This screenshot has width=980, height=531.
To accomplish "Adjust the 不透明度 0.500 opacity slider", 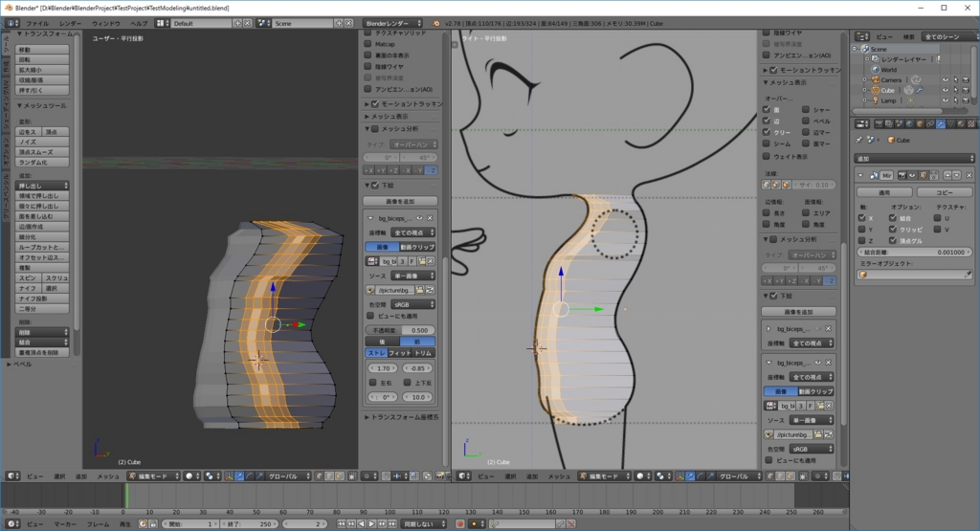I will tap(400, 330).
